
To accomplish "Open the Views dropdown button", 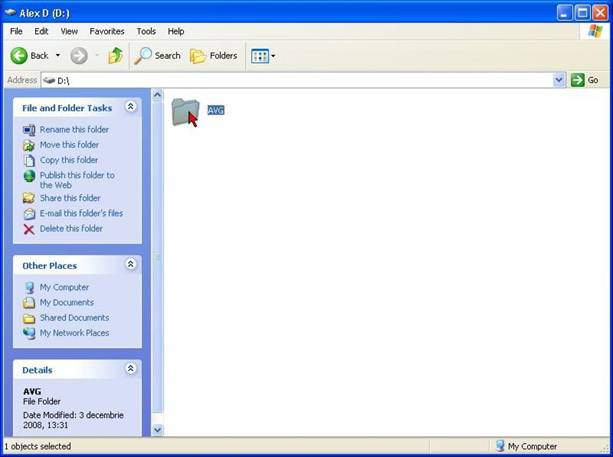I will click(263, 56).
